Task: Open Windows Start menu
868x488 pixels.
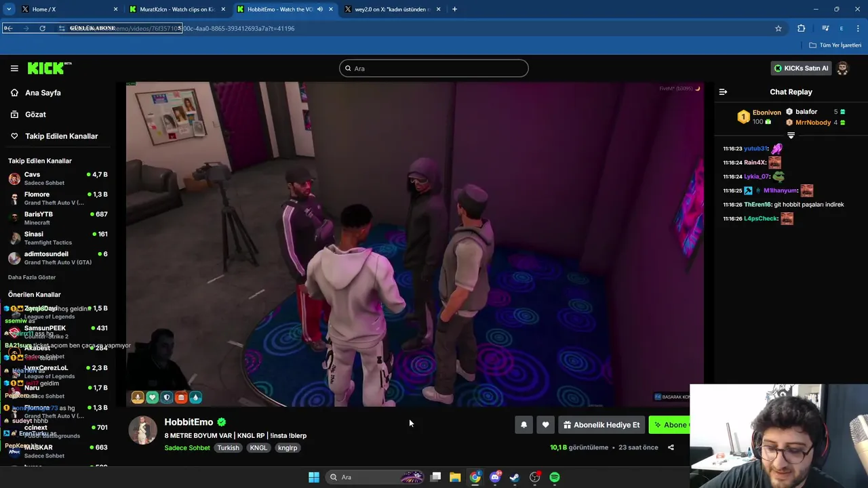Action: (x=314, y=477)
